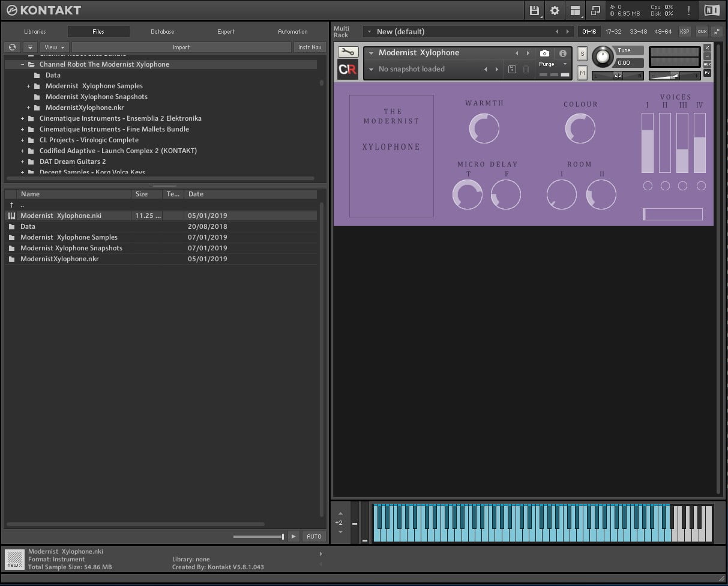Screen dimensions: 728x586
Task: Minimize the rack with collapse arrows icon
Action: coord(717,31)
